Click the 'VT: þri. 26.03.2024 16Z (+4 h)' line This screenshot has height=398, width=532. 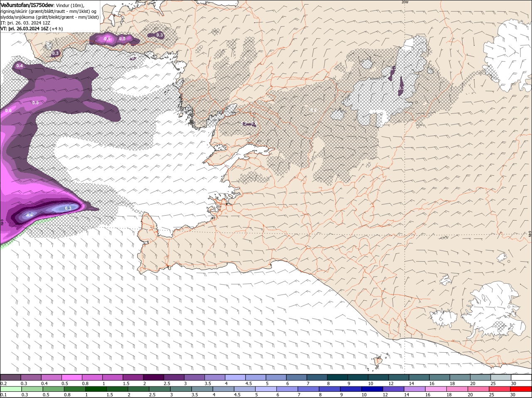pos(32,29)
